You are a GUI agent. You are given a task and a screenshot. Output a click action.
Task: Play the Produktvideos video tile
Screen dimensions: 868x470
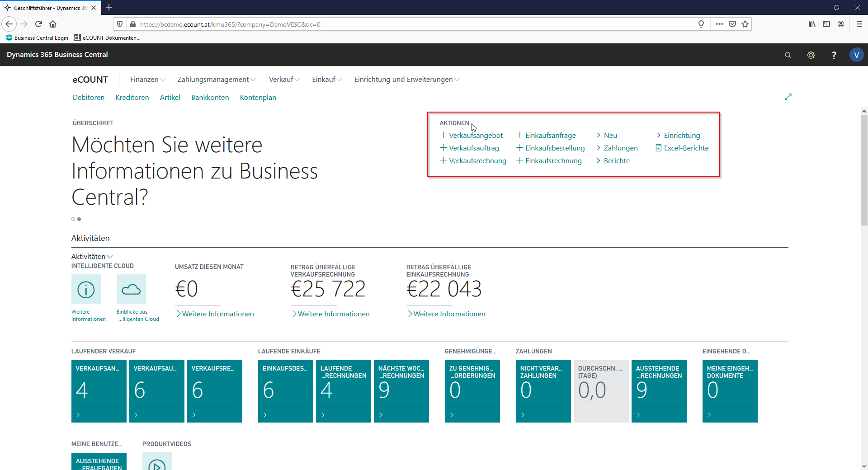[157, 461]
